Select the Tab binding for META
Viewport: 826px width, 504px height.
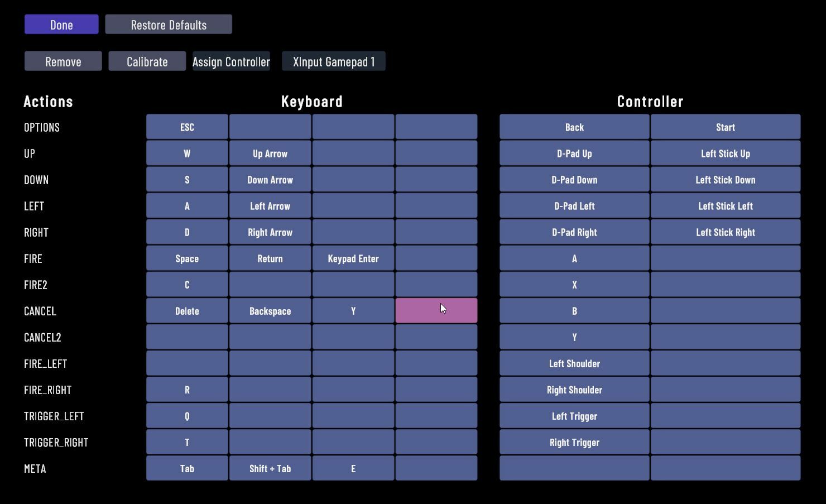point(187,468)
